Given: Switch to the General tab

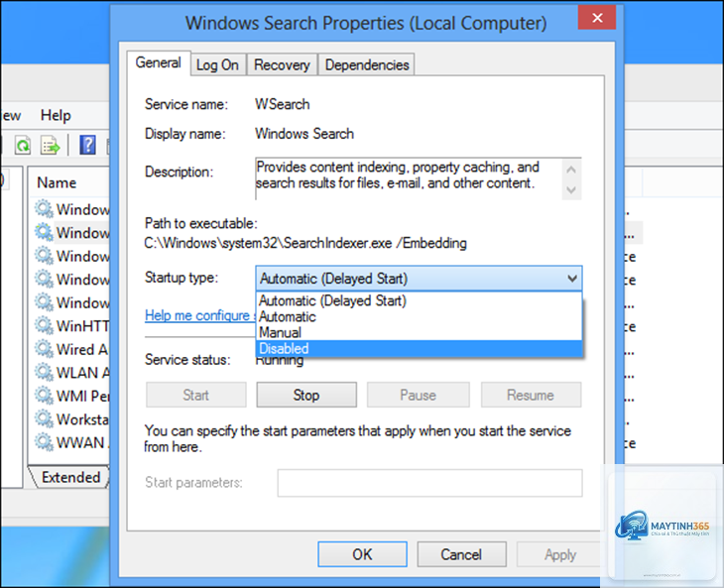Looking at the screenshot, I should pyautogui.click(x=159, y=62).
